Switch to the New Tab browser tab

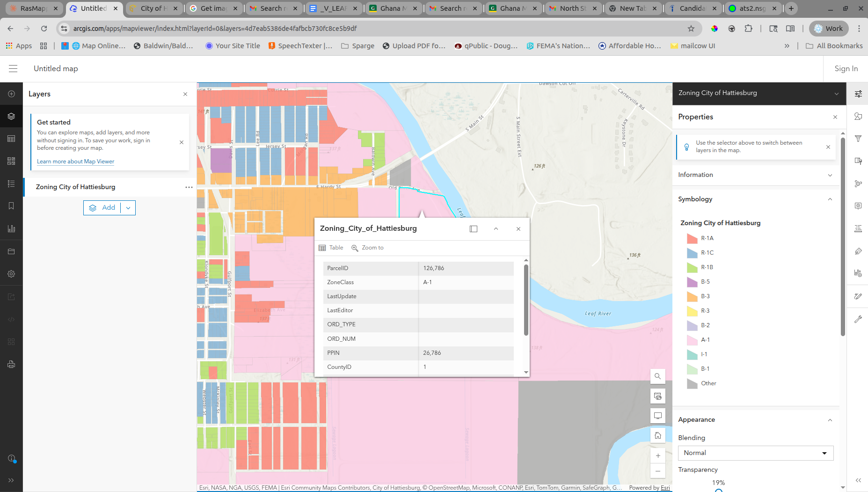pyautogui.click(x=632, y=8)
